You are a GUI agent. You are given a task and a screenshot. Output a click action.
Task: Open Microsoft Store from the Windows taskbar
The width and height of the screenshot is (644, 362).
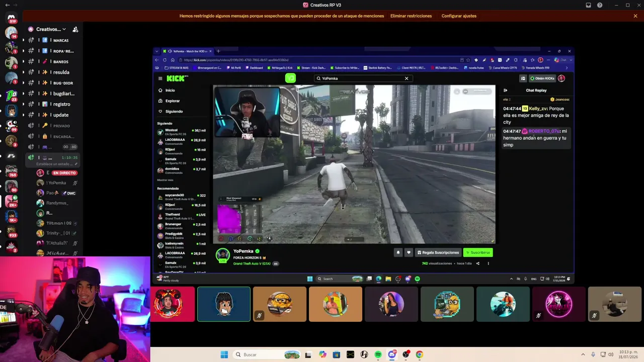coord(336,354)
